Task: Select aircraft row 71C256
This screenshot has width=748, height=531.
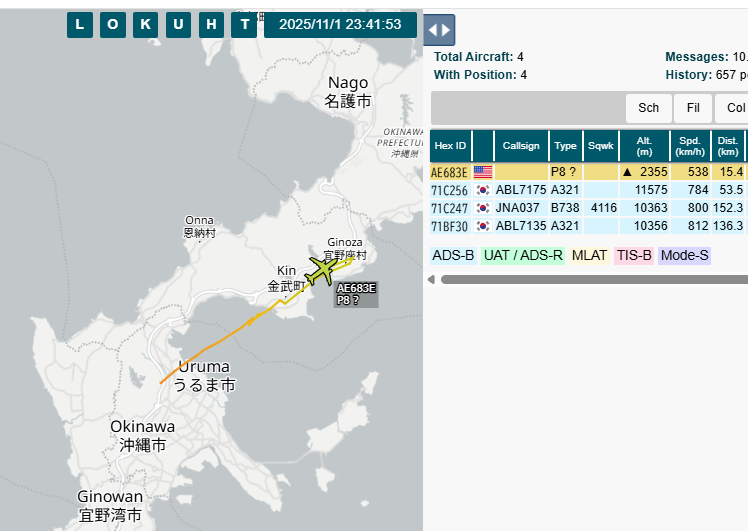Action: (589, 190)
